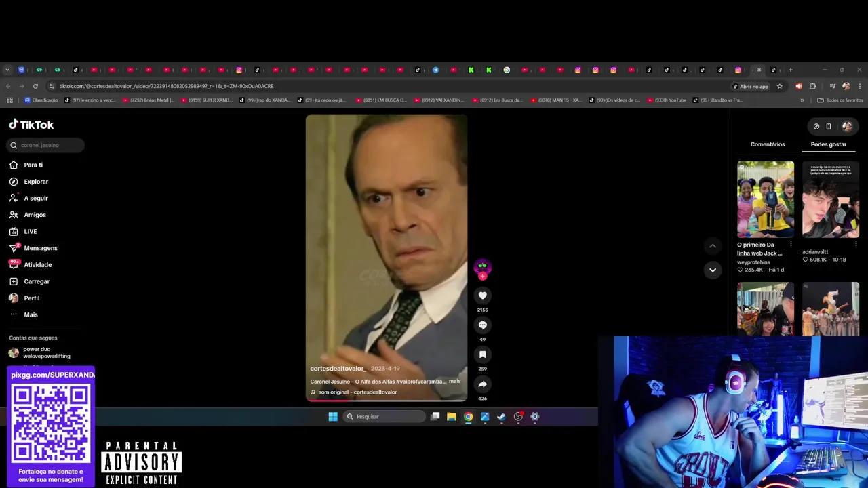Click the cortesdealtovalor_ username on video
This screenshot has width=868, height=488.
338,369
